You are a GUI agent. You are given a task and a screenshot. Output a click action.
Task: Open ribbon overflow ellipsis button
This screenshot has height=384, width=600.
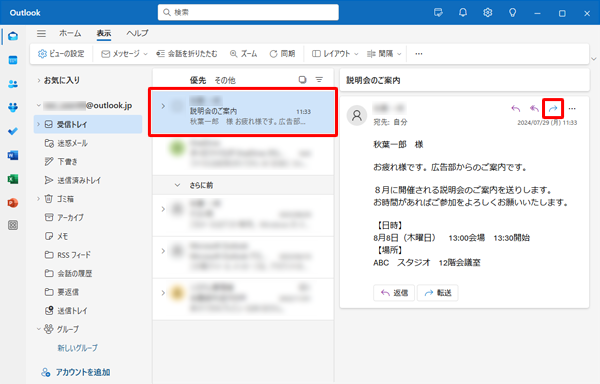419,54
